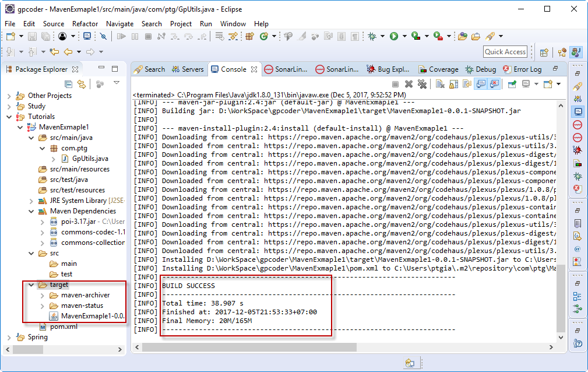Click the Clear Console icon

point(441,84)
